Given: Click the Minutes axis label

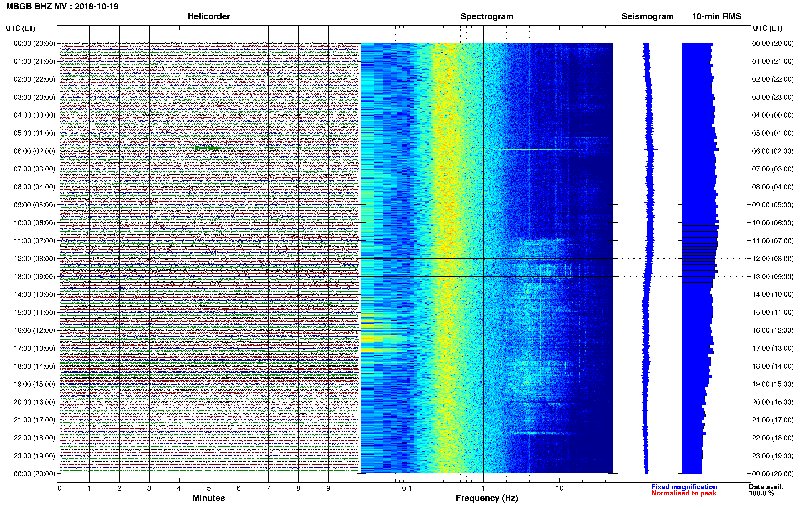Looking at the screenshot, I should click(x=209, y=498).
